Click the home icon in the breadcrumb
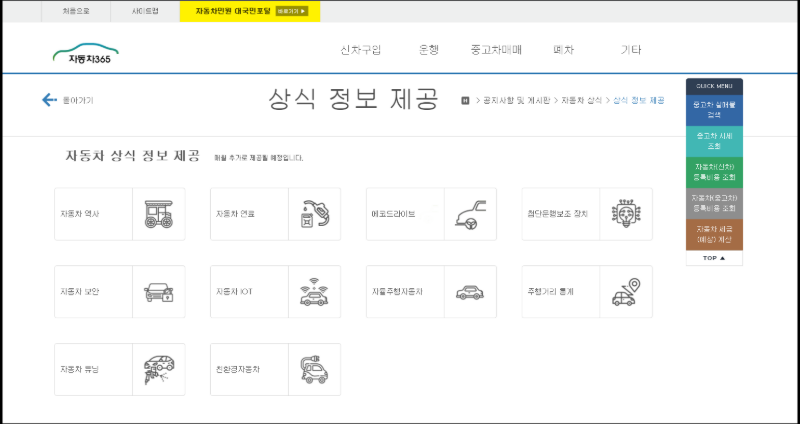 [x=465, y=101]
